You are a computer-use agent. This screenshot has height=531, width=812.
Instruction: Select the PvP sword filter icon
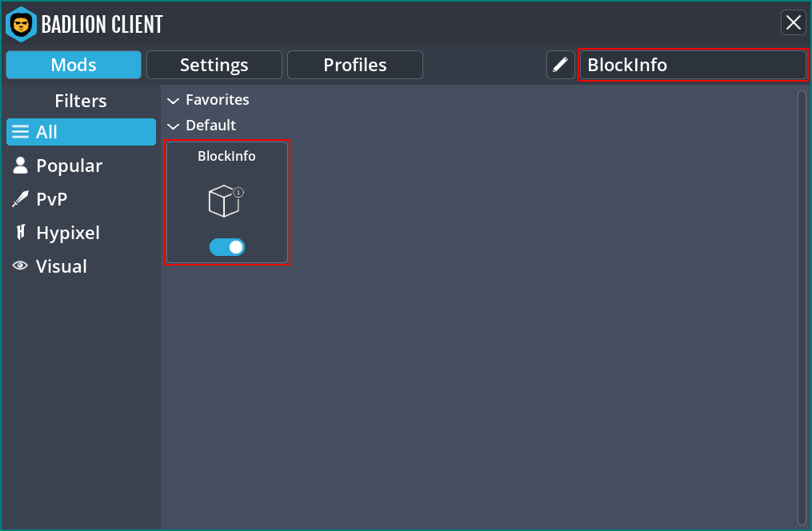coord(19,199)
